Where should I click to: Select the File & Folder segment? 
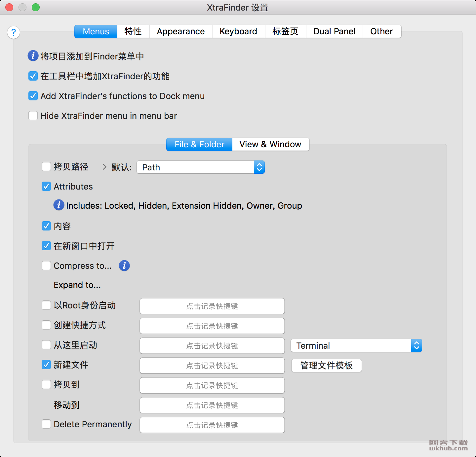click(199, 144)
